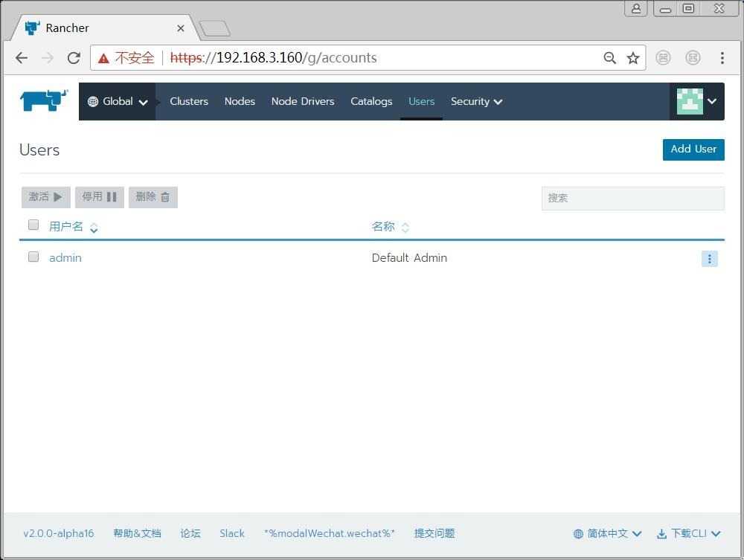Toggle the select-all users checkbox
This screenshot has height=560, width=744.
[33, 225]
